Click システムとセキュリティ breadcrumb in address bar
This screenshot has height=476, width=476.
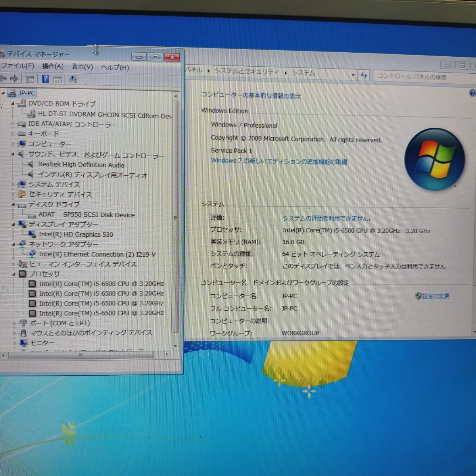pyautogui.click(x=247, y=71)
